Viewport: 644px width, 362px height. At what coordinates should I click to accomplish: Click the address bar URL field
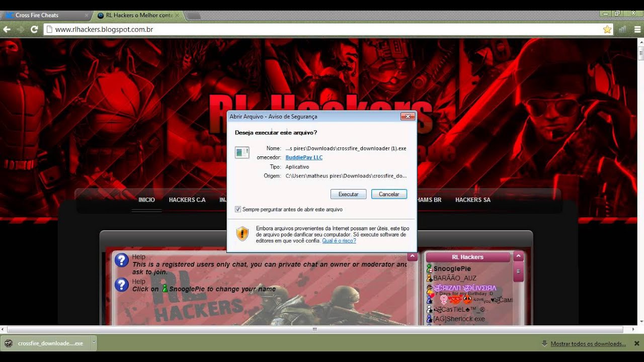click(x=322, y=30)
